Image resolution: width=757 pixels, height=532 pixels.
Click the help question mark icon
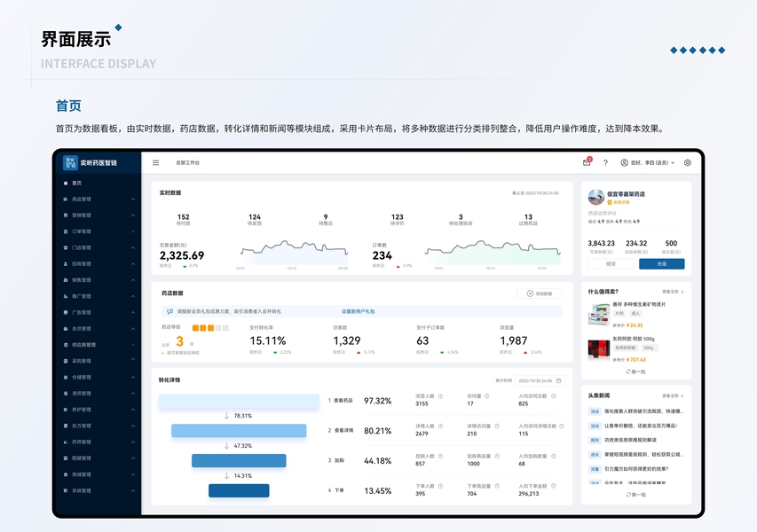click(x=605, y=162)
